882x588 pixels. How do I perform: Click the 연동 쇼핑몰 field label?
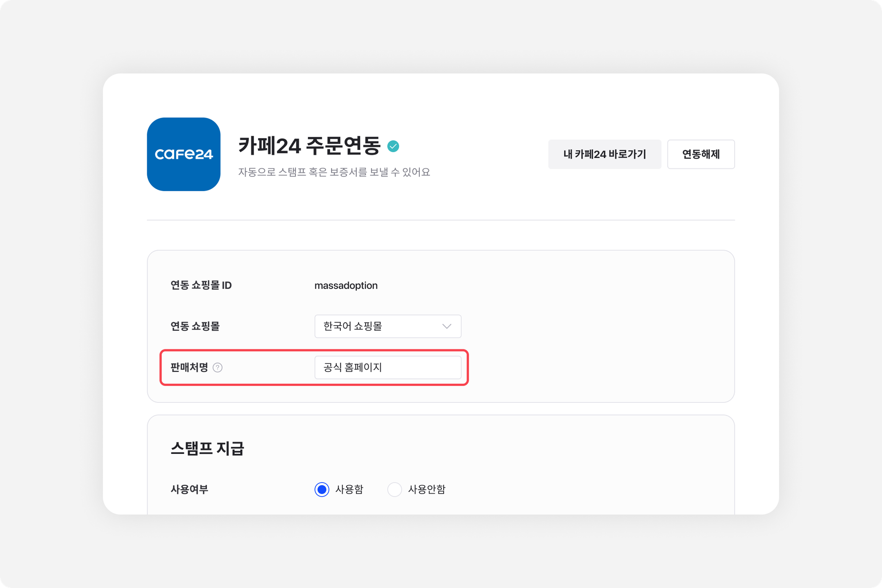point(195,326)
